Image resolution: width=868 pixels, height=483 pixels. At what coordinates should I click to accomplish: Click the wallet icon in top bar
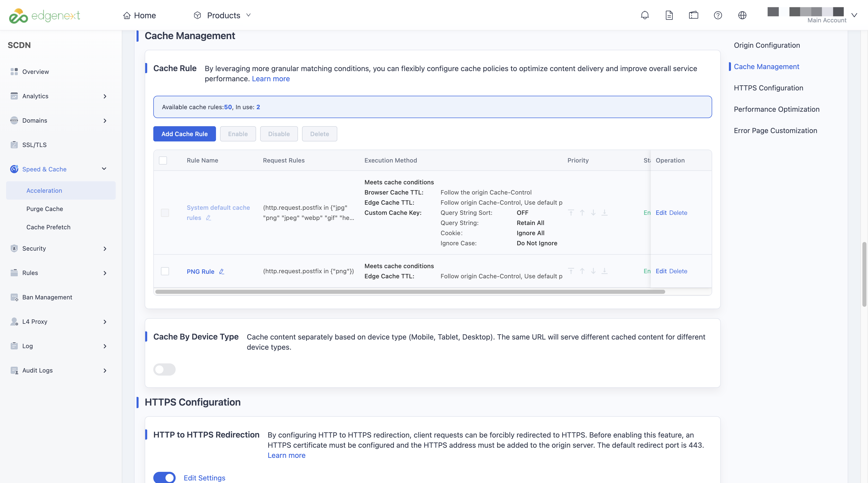pos(693,15)
